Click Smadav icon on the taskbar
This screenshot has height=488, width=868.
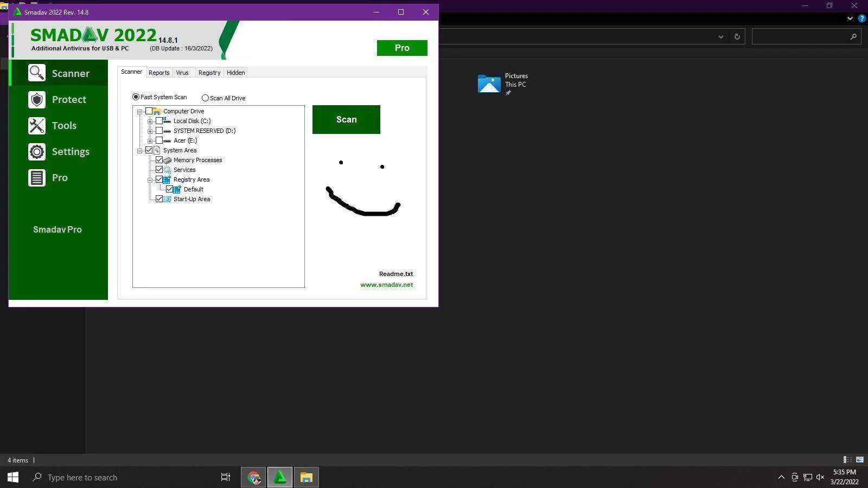(280, 477)
